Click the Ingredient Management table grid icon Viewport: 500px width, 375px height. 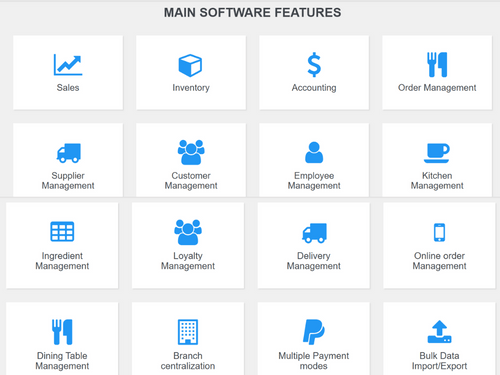pyautogui.click(x=62, y=231)
